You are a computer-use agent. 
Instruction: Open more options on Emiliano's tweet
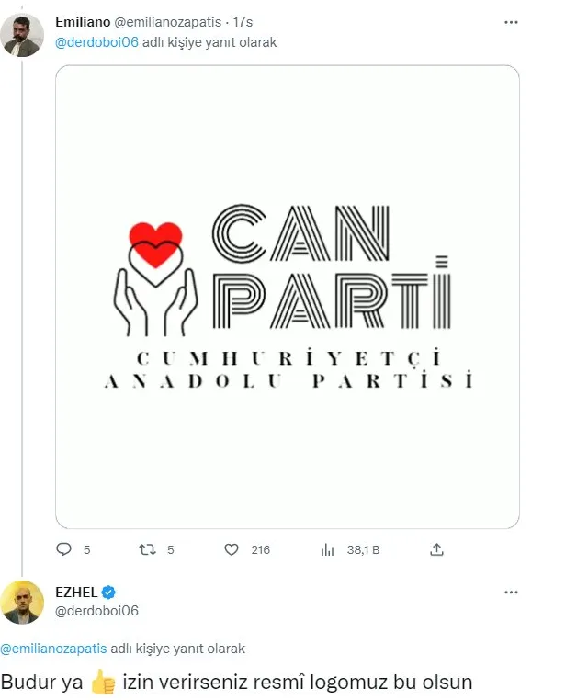[511, 19]
